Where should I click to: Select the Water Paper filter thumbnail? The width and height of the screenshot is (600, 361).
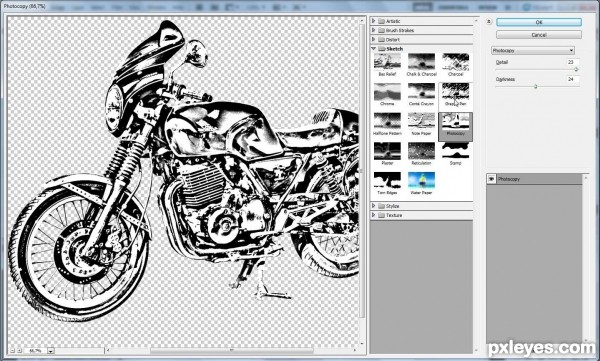[421, 180]
